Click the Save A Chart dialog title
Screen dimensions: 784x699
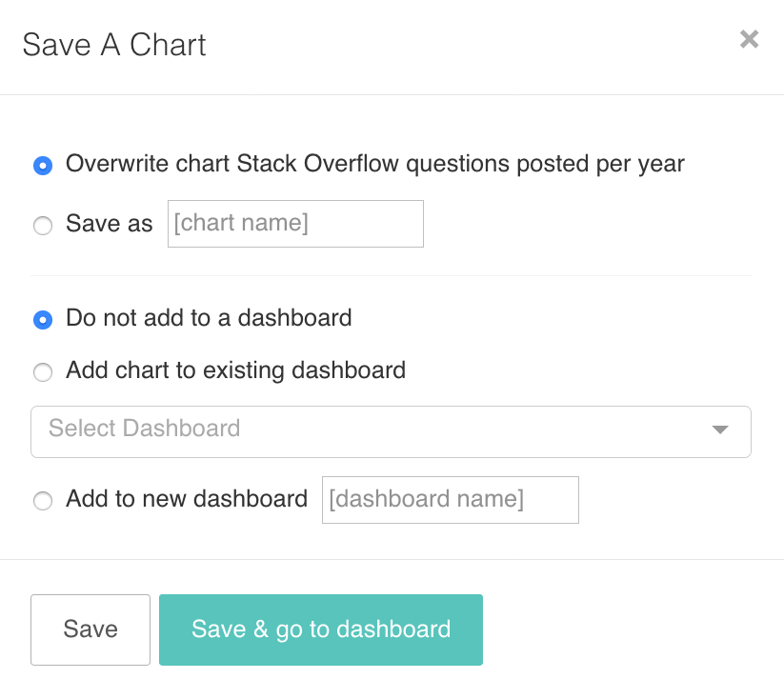pyautogui.click(x=114, y=45)
